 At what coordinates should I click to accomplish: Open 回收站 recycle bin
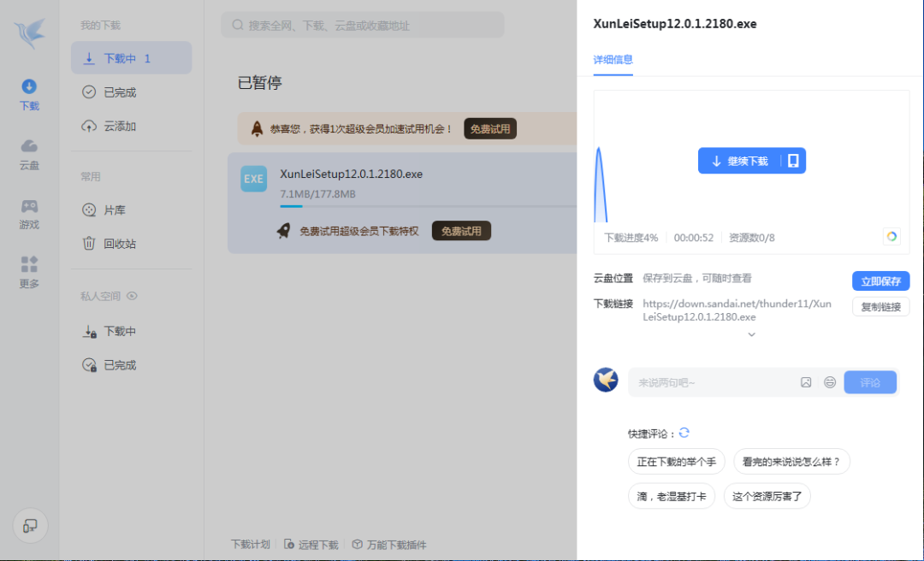pyautogui.click(x=132, y=244)
